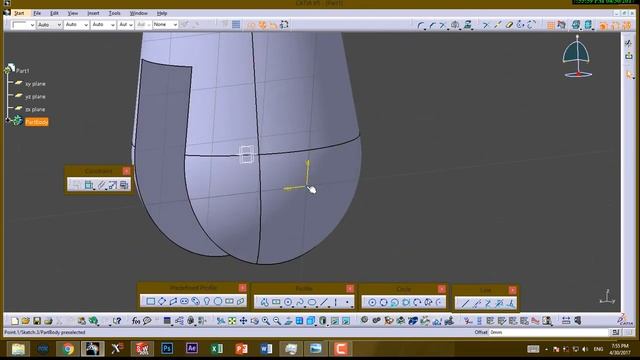Close the Circle floating toolbar
The image size is (640, 360).
tap(442, 289)
